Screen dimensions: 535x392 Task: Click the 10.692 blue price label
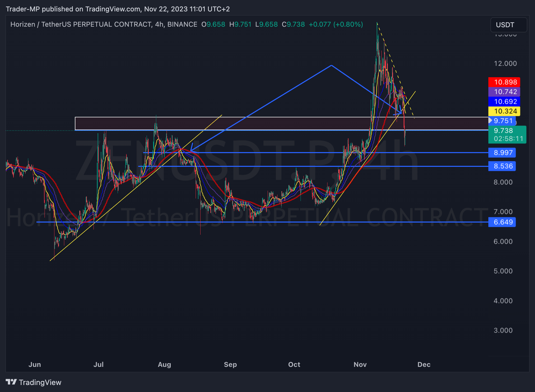504,102
